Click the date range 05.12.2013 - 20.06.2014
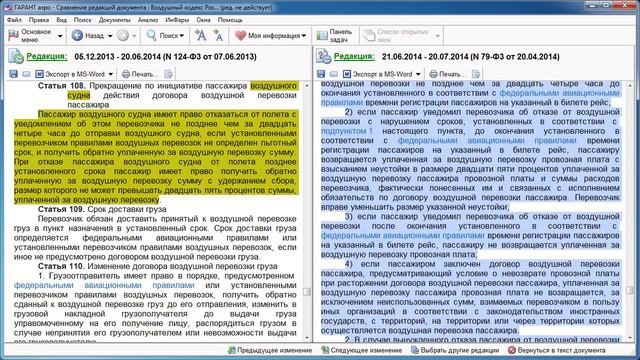 (117, 56)
